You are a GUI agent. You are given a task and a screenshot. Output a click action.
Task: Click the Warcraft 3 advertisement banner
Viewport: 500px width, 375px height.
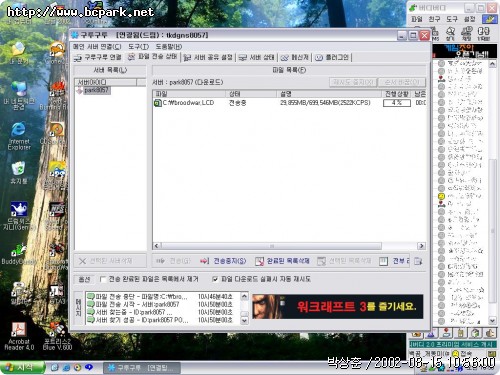[338, 307]
